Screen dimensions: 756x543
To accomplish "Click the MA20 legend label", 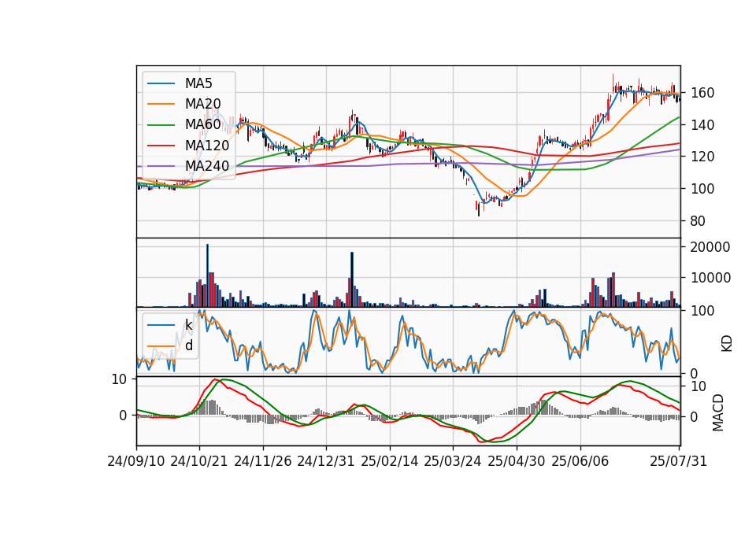I will [x=202, y=104].
